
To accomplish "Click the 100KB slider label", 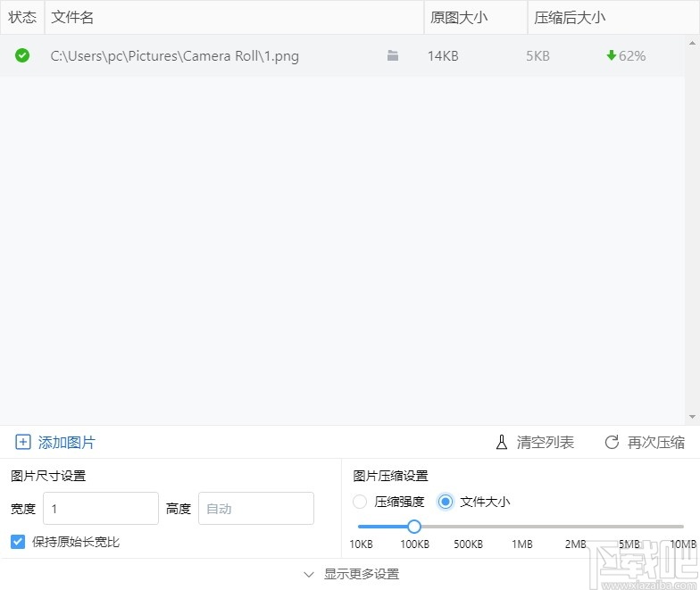I will [414, 544].
